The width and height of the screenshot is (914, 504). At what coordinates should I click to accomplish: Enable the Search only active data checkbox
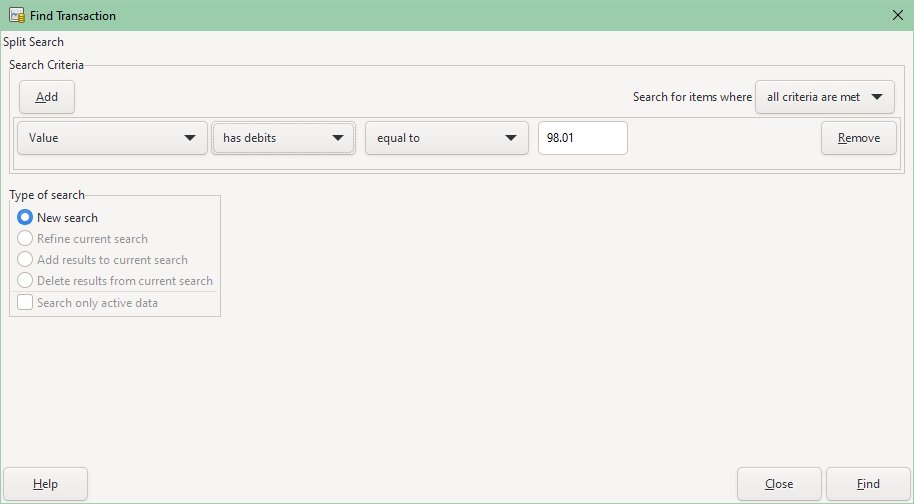click(26, 303)
